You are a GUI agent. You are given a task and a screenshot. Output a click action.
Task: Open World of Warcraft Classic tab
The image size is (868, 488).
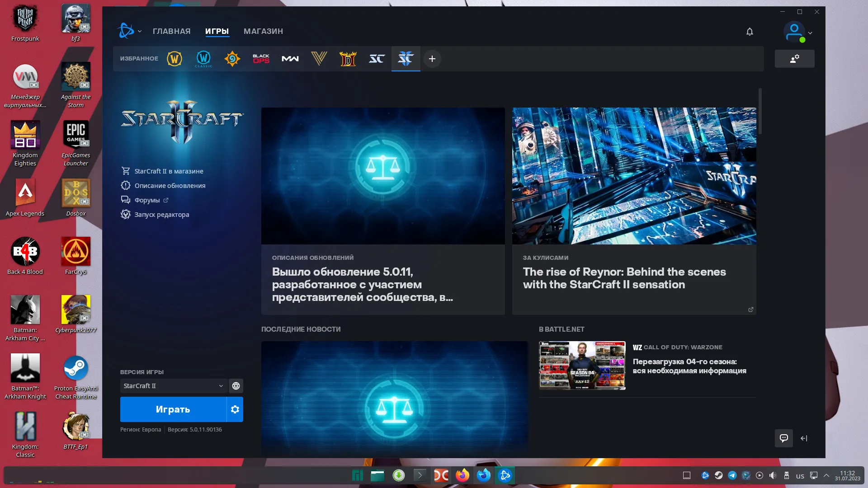(x=203, y=59)
